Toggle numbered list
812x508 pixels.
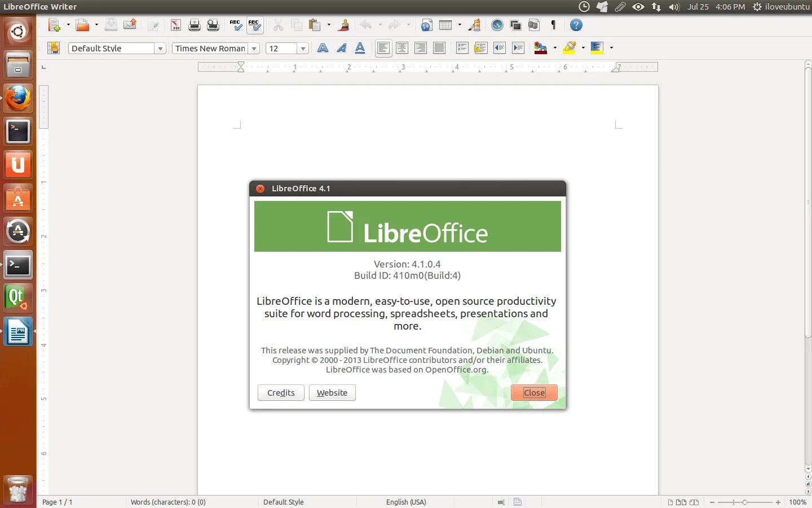coord(462,48)
